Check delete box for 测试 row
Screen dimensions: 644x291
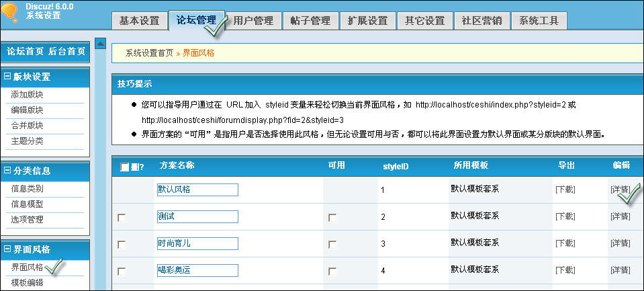click(122, 218)
